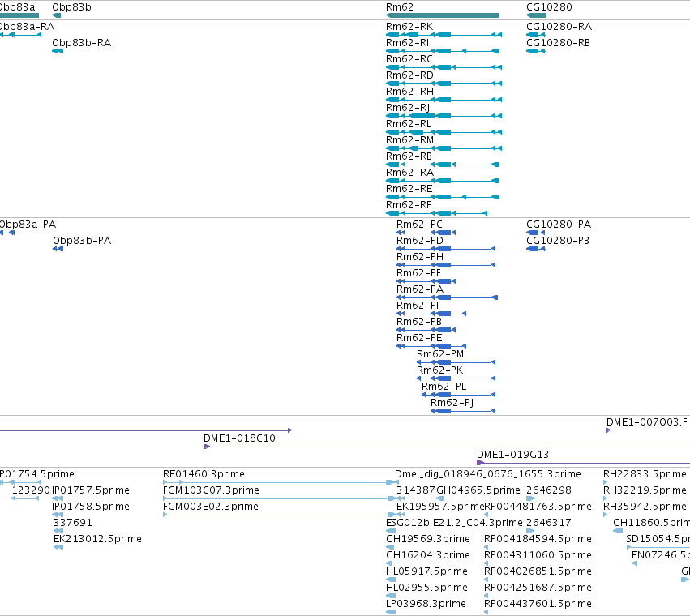690x616 pixels.
Task: Select the CG10280 gene bar
Action: (536, 15)
